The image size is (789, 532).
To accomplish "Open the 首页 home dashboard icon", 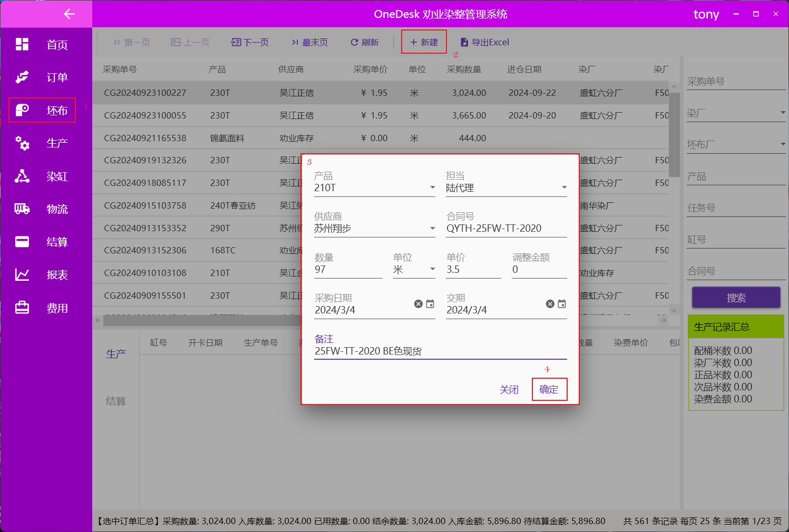I will point(22,44).
